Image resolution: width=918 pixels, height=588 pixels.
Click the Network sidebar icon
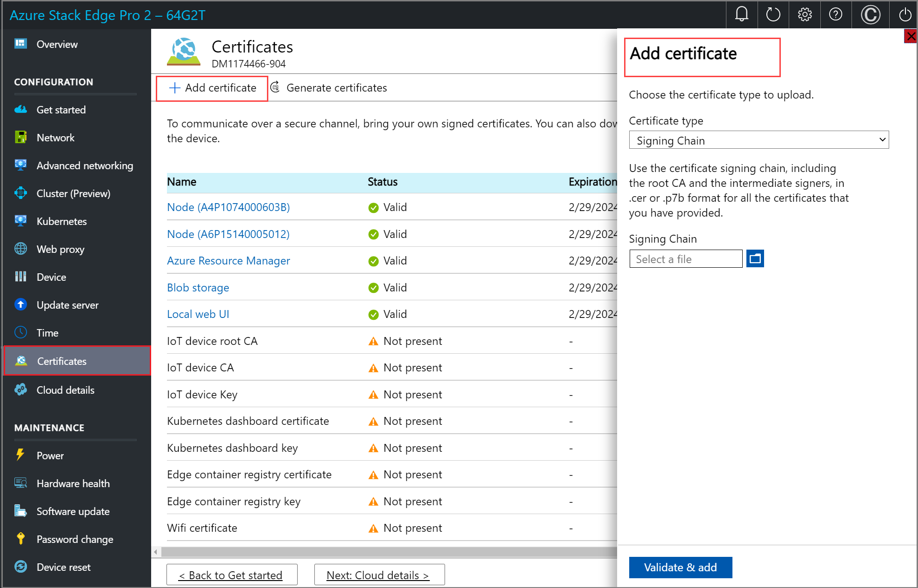point(20,137)
